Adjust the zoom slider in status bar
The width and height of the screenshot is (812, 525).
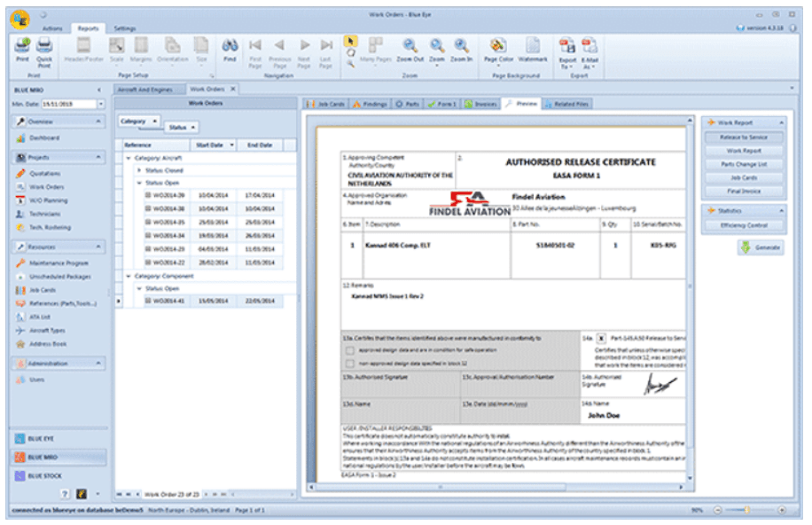pyautogui.click(x=746, y=511)
